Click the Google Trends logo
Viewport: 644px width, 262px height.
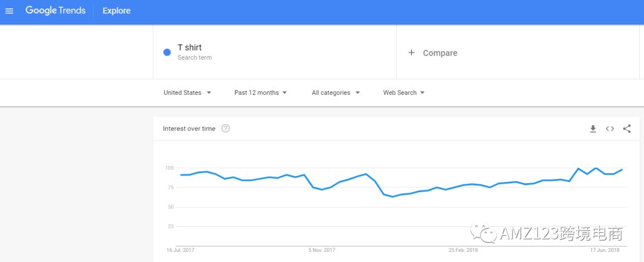(55, 11)
